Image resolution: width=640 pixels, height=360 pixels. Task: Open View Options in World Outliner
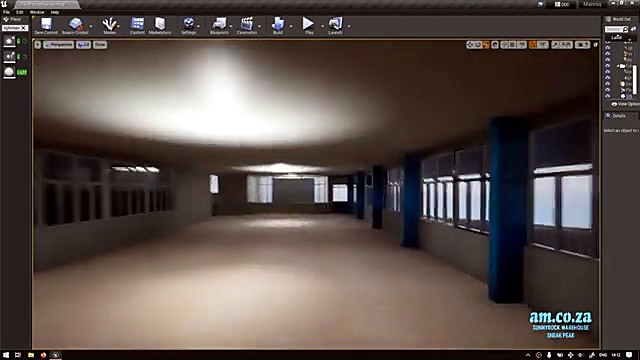(625, 104)
